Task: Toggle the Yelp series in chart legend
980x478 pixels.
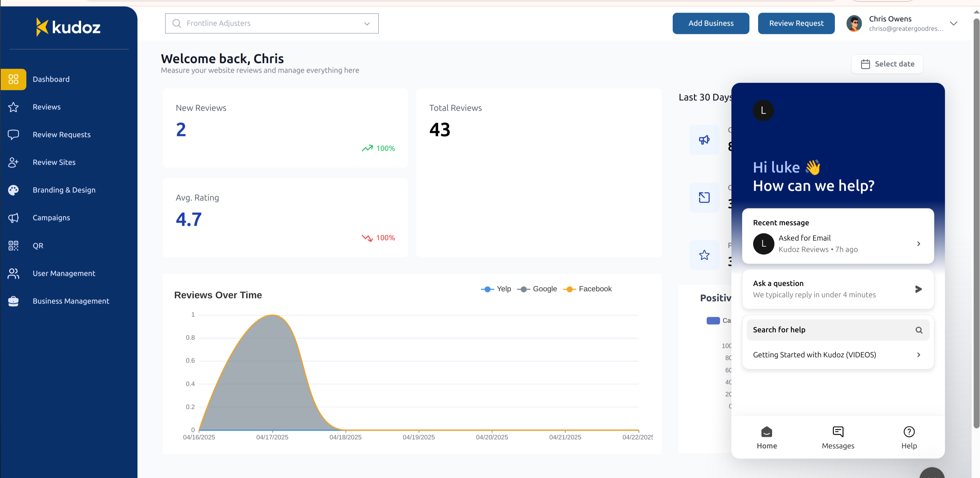Action: coord(496,289)
